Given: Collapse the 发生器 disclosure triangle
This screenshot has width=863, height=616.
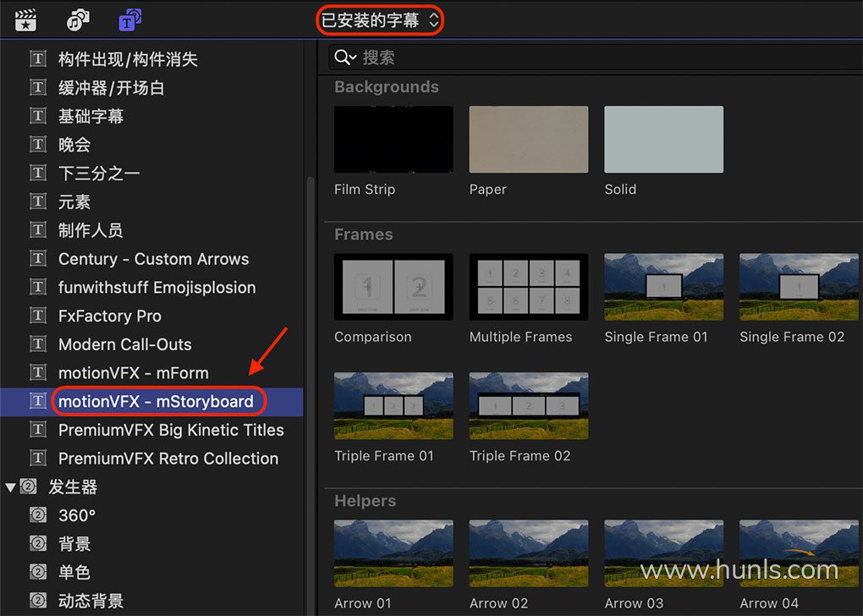Looking at the screenshot, I should click(x=10, y=487).
